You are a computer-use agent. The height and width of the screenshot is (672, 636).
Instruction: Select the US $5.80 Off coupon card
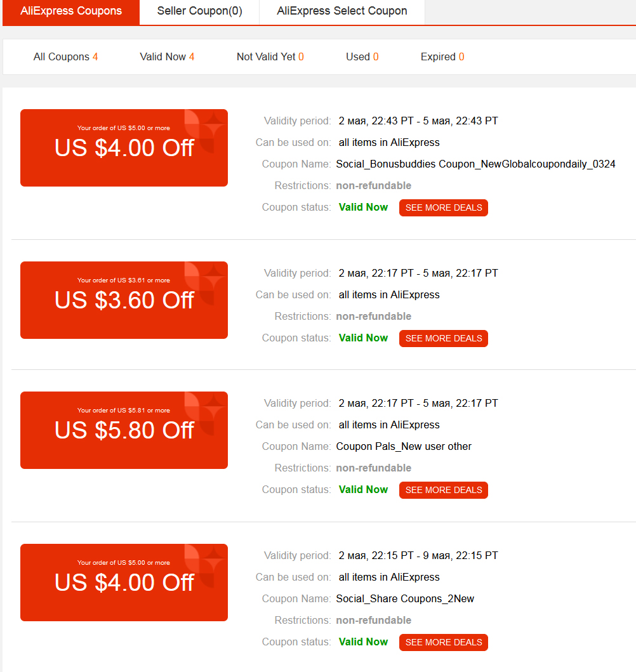point(124,430)
